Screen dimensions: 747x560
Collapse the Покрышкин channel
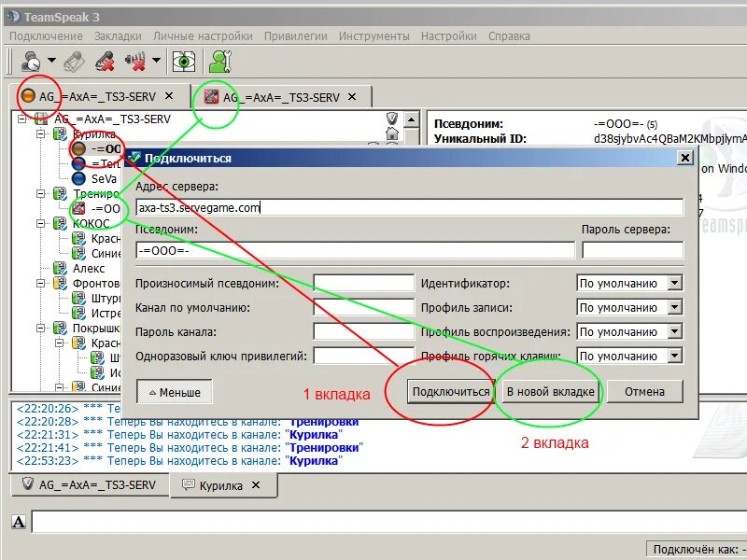click(41, 328)
